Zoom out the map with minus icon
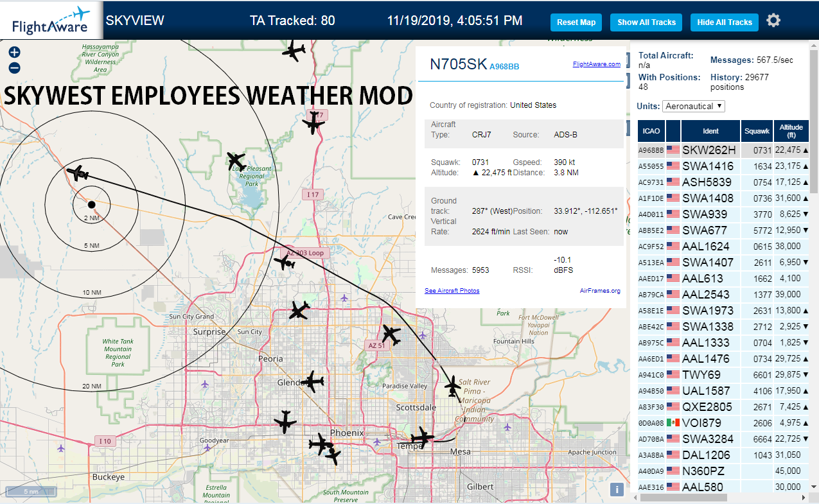Viewport: 819px width, 504px height. [14, 68]
